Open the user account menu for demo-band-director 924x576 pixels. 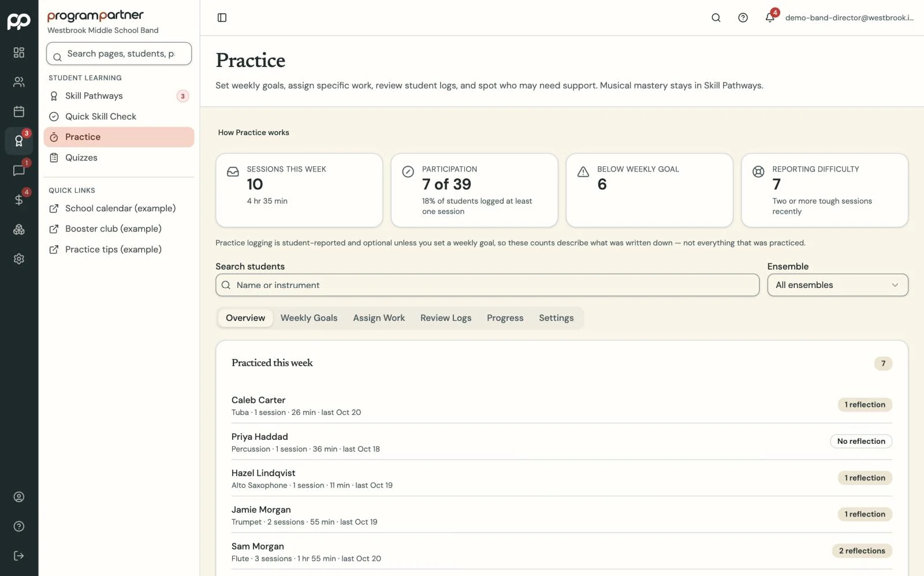point(849,18)
